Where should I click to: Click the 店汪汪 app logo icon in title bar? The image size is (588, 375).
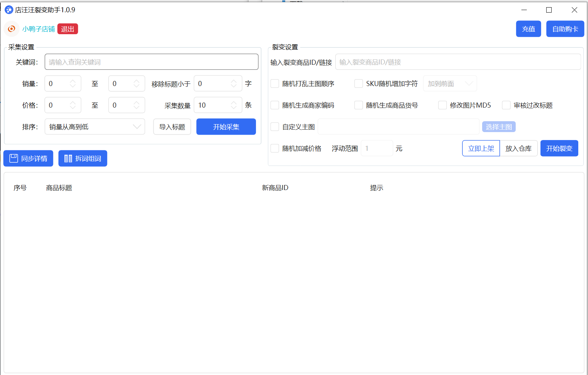tap(9, 10)
